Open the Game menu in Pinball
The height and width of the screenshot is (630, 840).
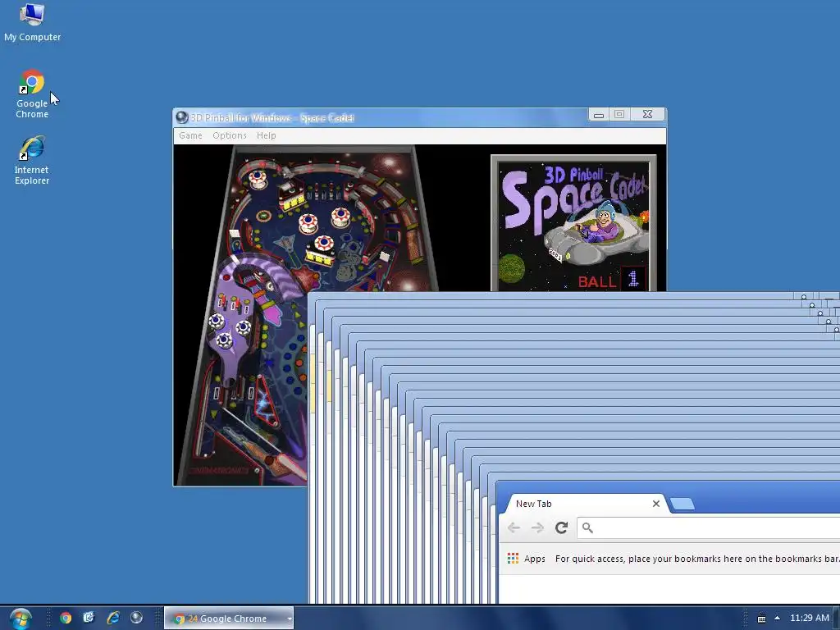(190, 135)
